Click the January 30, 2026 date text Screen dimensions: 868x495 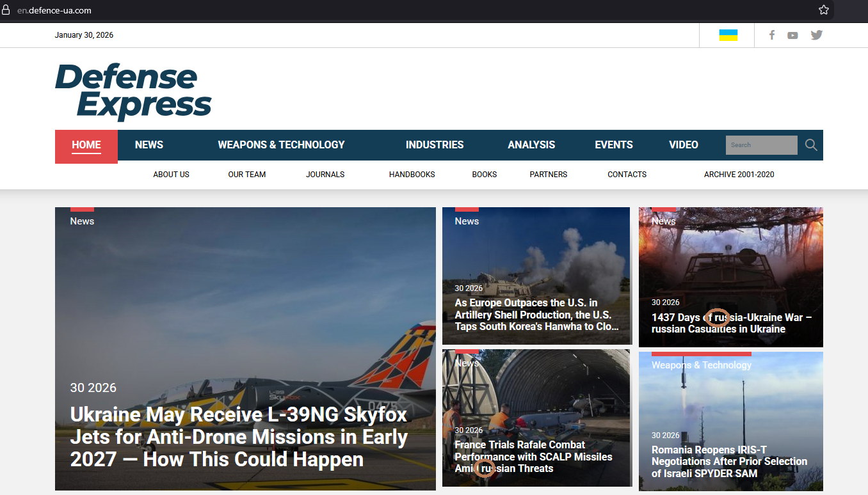point(84,35)
